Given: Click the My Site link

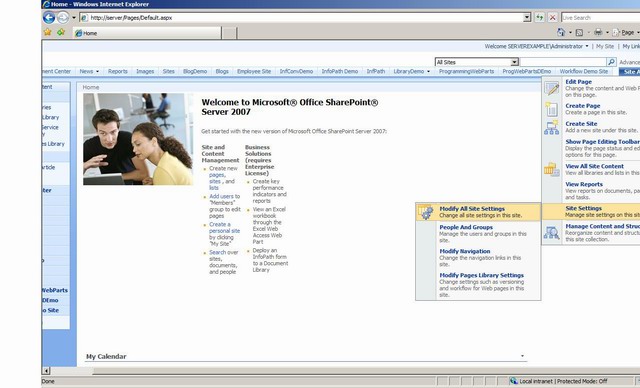Looking at the screenshot, I should 605,47.
